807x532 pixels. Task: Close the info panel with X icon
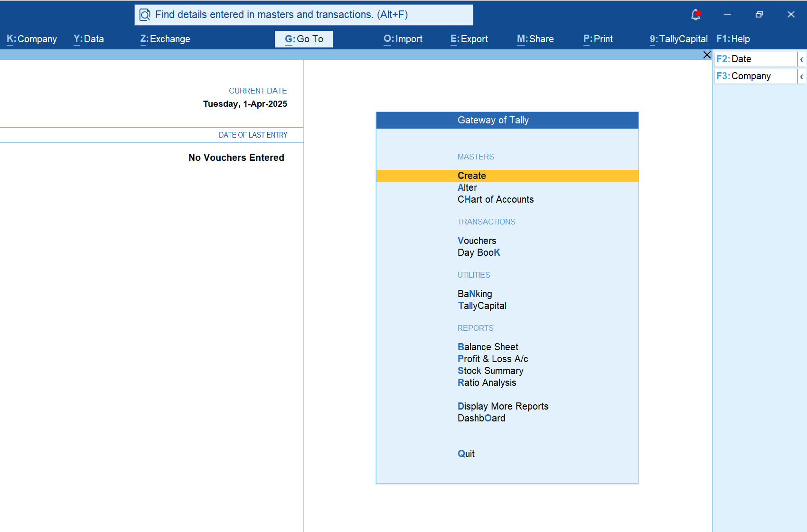coord(707,55)
